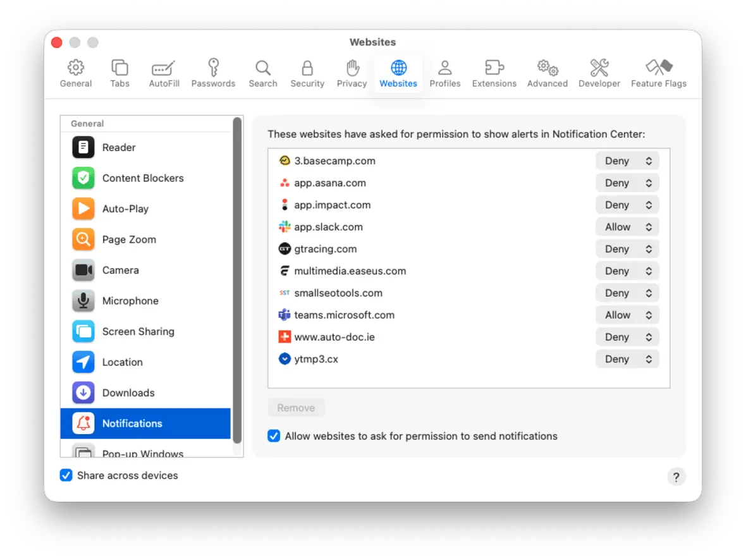Uncheck Allow websites to ask for permission

pyautogui.click(x=274, y=435)
